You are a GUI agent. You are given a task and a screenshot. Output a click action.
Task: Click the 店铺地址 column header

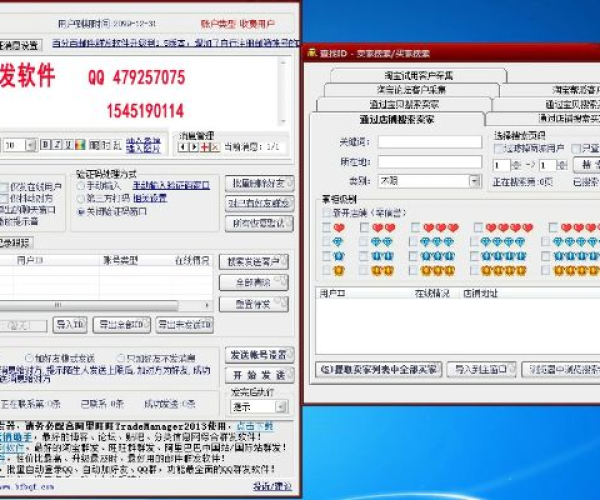[x=480, y=293]
